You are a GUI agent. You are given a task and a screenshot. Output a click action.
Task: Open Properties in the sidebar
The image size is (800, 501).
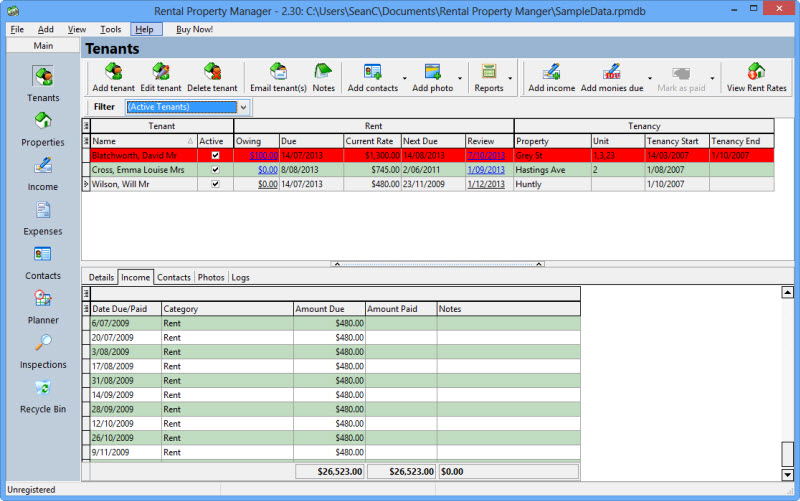(43, 128)
